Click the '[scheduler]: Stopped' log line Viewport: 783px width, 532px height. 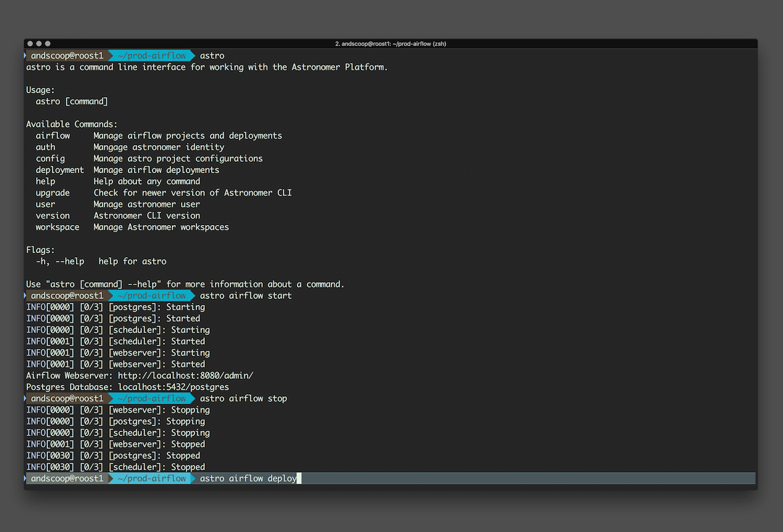116,467
